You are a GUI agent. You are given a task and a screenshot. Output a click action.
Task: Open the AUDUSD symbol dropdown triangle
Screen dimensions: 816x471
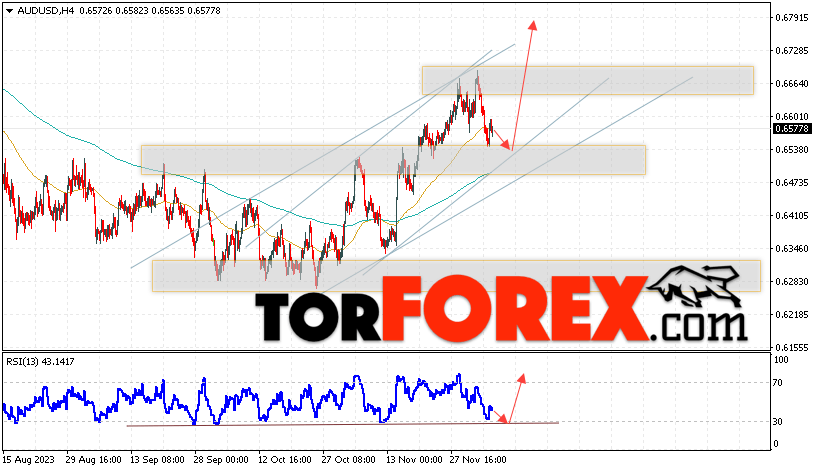pyautogui.click(x=9, y=11)
